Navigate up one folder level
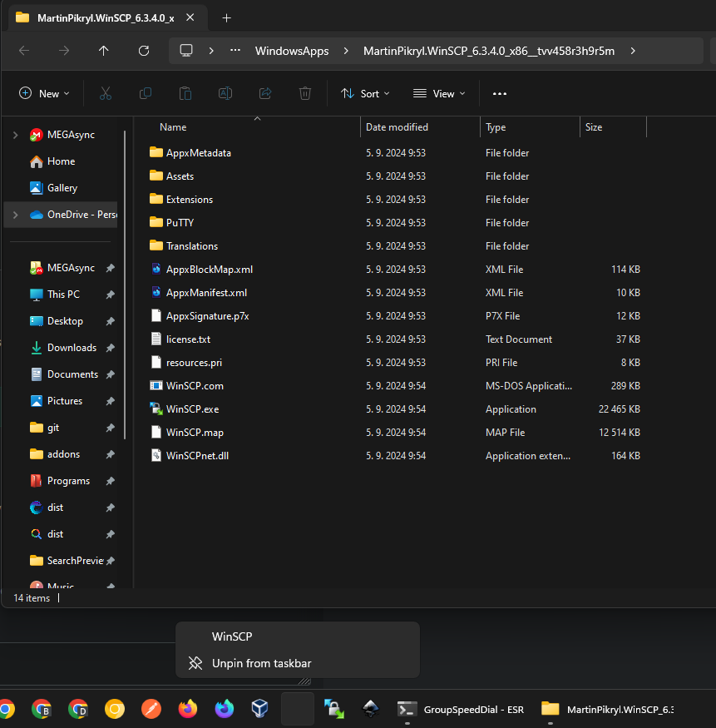716x728 pixels. point(103,51)
